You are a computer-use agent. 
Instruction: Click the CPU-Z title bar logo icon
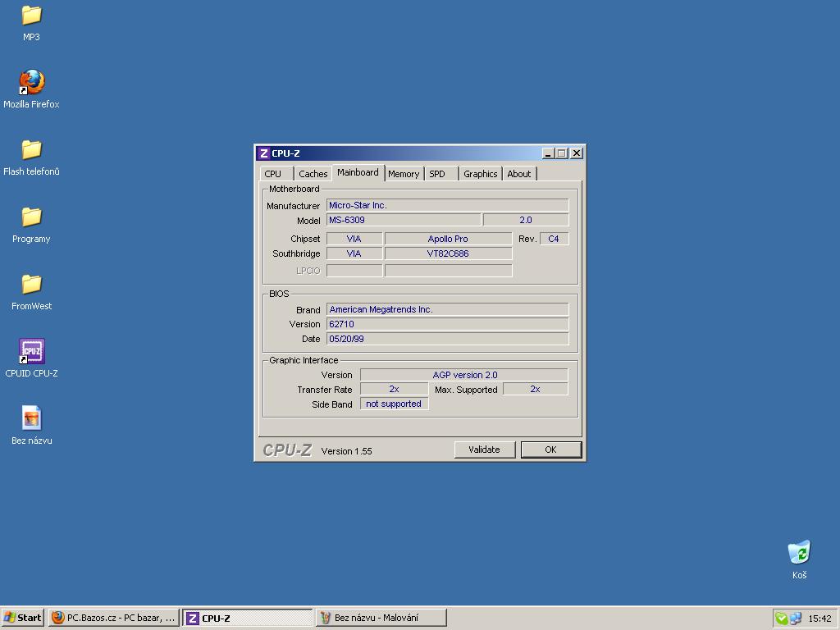[x=263, y=153]
